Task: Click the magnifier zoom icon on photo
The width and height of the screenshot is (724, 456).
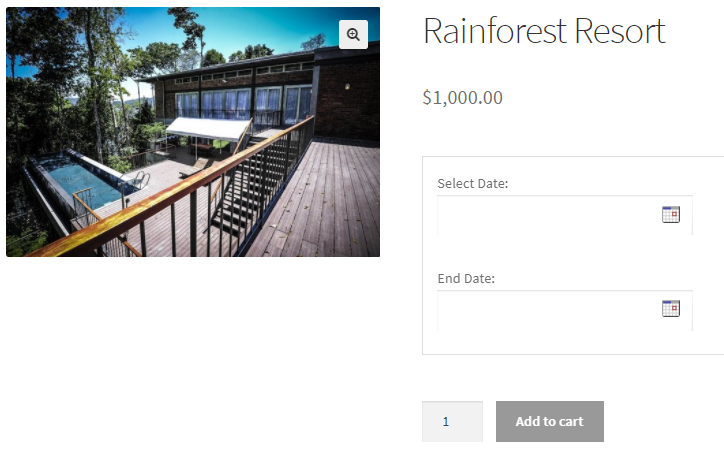Action: (353, 35)
